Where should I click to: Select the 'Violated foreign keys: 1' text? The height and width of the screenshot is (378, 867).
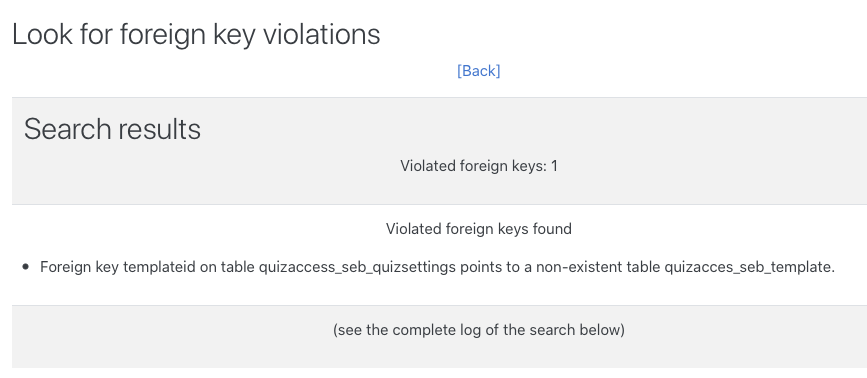coord(479,166)
